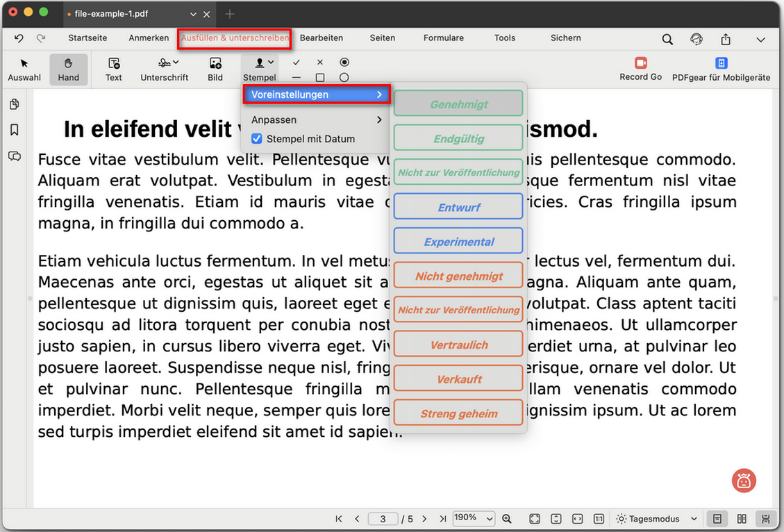The image size is (784, 532).
Task: Open the comments sidebar panel
Action: click(15, 156)
